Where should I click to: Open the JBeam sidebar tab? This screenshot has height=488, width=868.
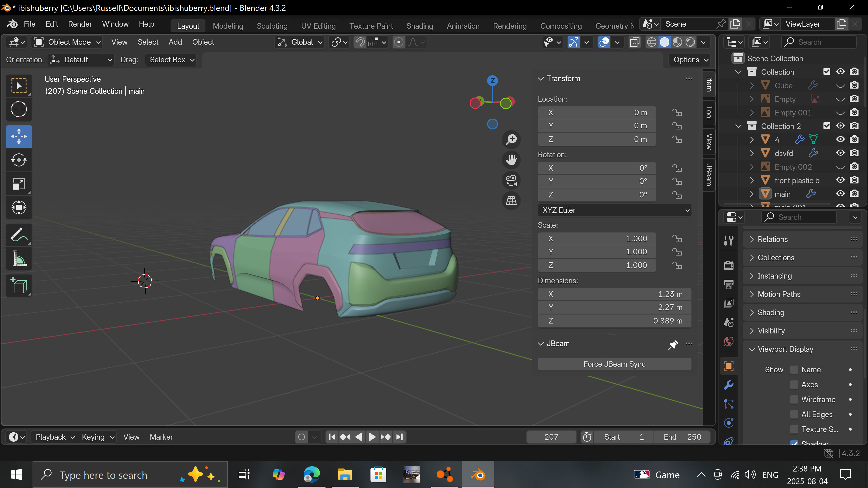coord(709,174)
